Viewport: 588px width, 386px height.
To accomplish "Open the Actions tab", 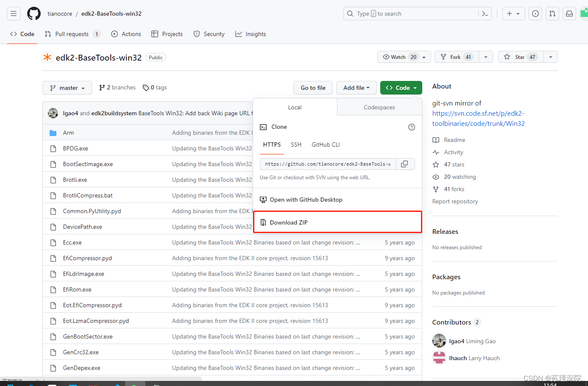I will pyautogui.click(x=126, y=34).
